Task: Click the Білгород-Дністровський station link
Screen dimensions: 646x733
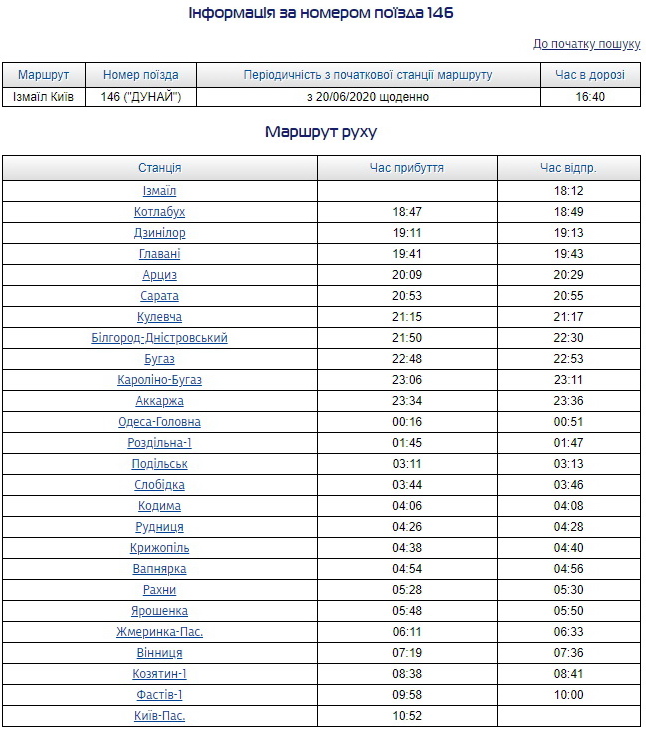Action: tap(160, 338)
